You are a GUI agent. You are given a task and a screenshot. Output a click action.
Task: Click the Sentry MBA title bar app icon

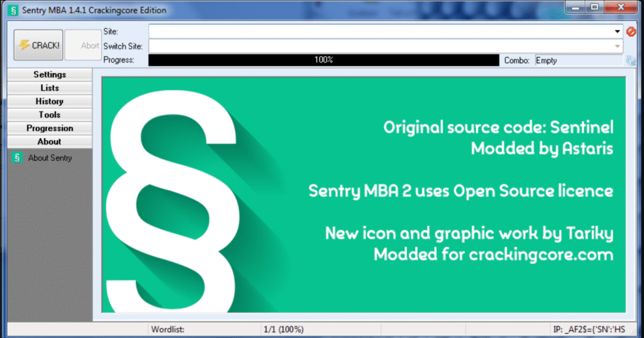(x=13, y=10)
